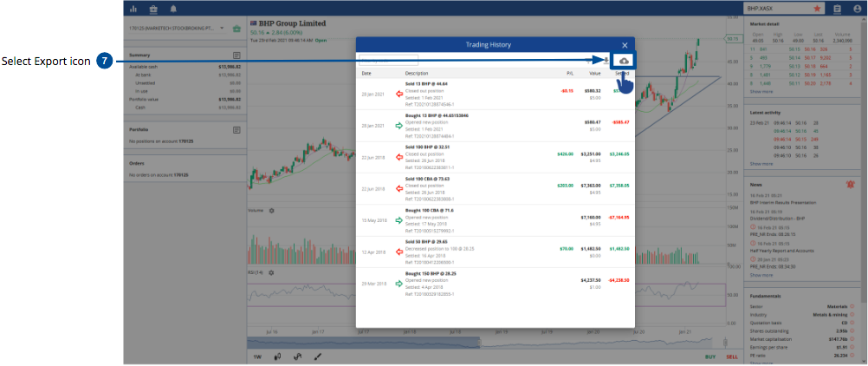Click the green arrow for Bought 100 CBA
This screenshot has height=366, width=868.
click(399, 220)
